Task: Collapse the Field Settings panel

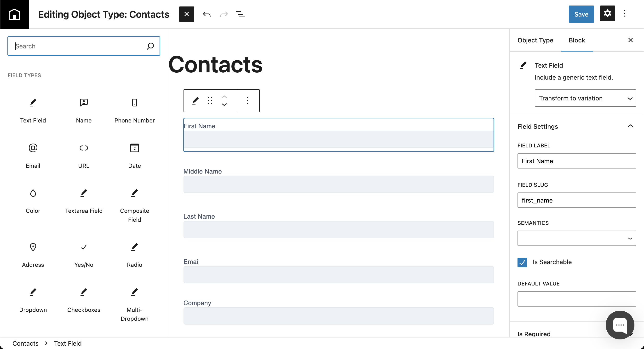Action: tap(630, 126)
